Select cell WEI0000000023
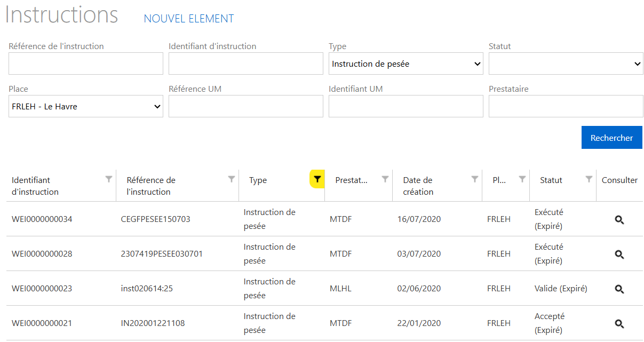Image resolution: width=644 pixels, height=342 pixels. tap(42, 289)
